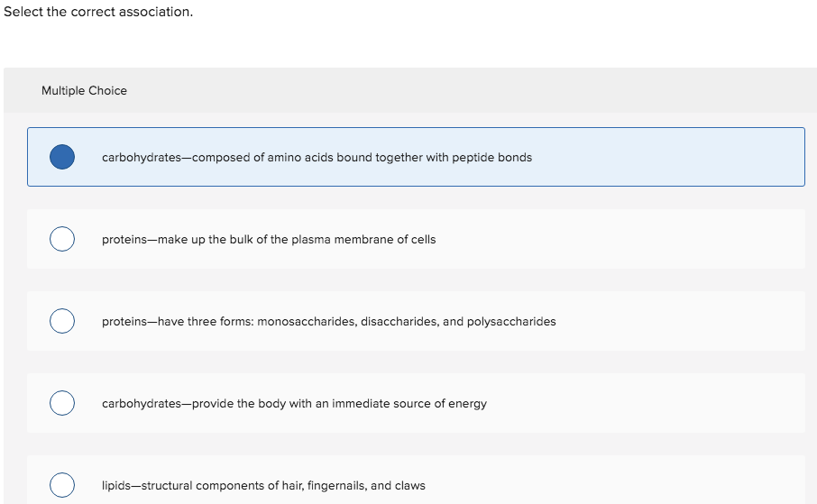Click the answer text mentioning monosaccharides and polysaccharides
This screenshot has height=504, width=817.
(328, 321)
